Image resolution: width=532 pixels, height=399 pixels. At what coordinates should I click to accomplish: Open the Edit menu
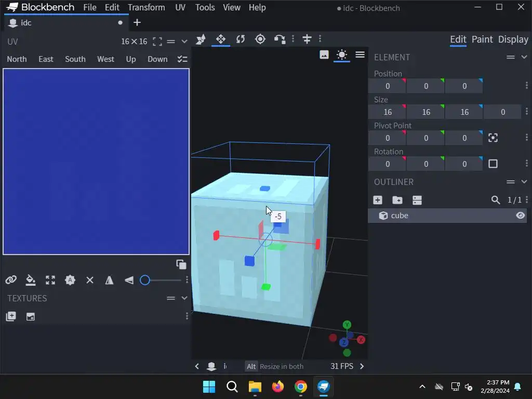coord(112,7)
